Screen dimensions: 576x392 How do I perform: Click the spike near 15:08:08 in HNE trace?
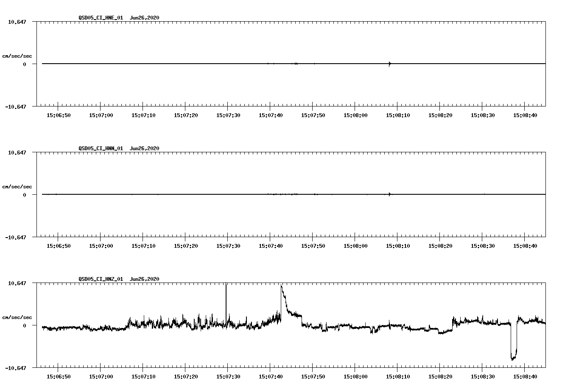[x=389, y=64]
